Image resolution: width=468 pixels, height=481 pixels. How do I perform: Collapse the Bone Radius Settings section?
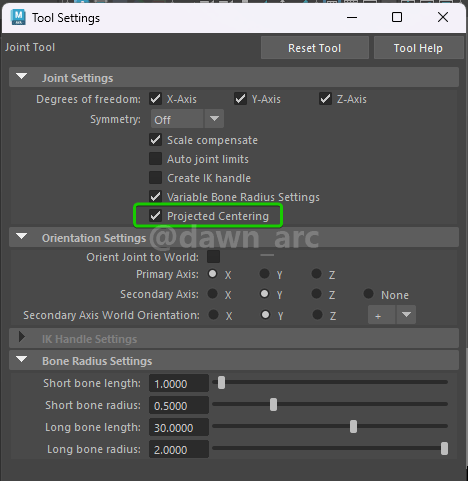coord(22,359)
